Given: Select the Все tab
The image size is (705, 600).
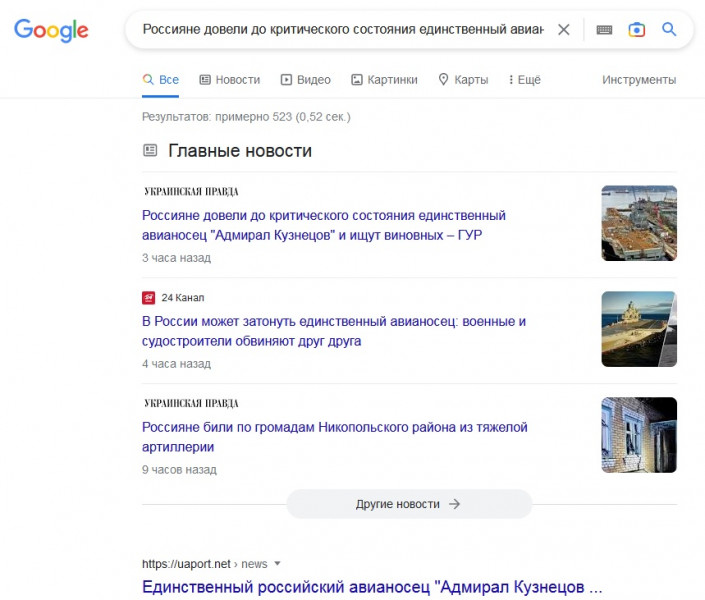Looking at the screenshot, I should (x=161, y=80).
